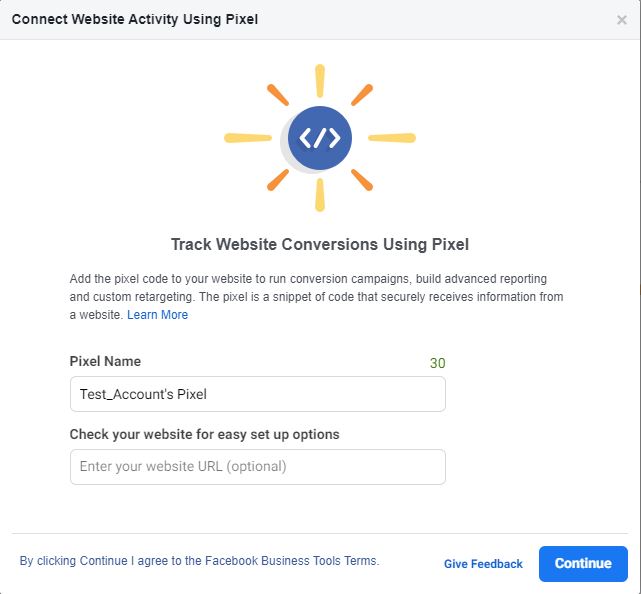Viewport: 641px width, 594px height.
Task: Click the dialog title Connect Website Activity Using Pixel
Action: coord(135,19)
